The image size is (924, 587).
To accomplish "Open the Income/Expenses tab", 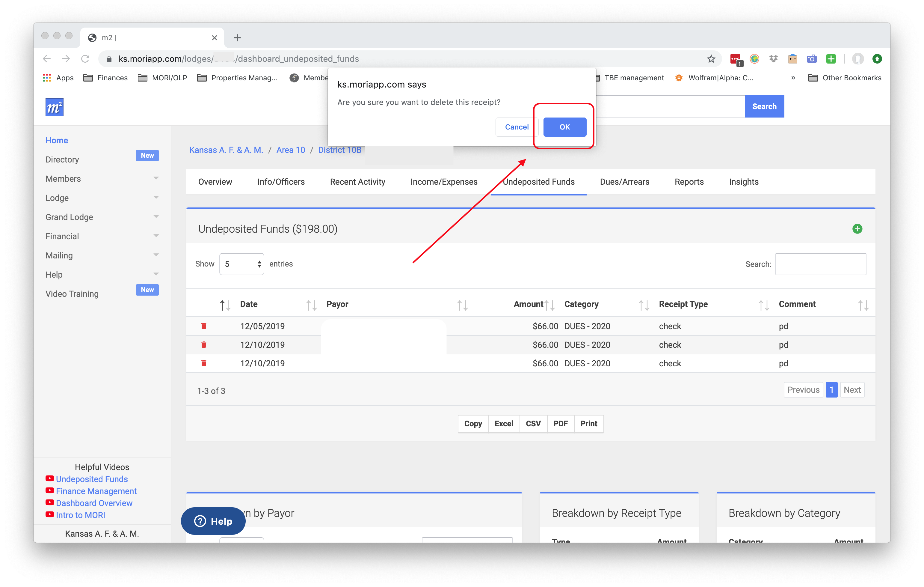I will (444, 182).
